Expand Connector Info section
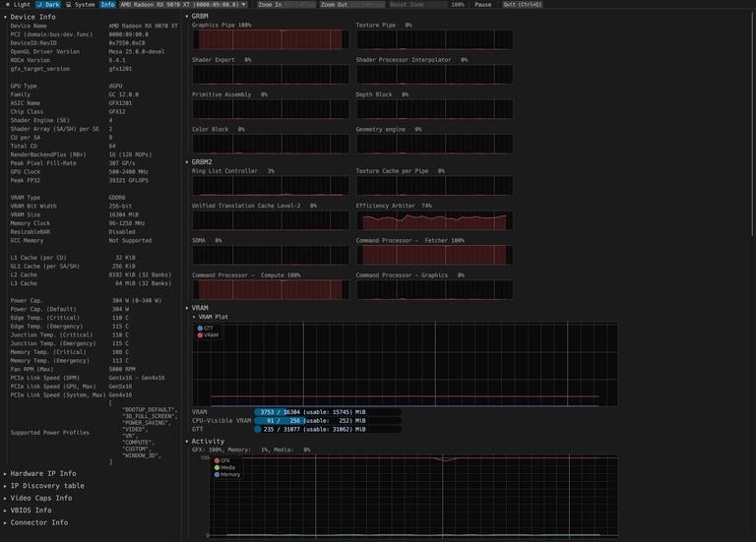Viewport: 756px width, 542px height. click(x=35, y=522)
